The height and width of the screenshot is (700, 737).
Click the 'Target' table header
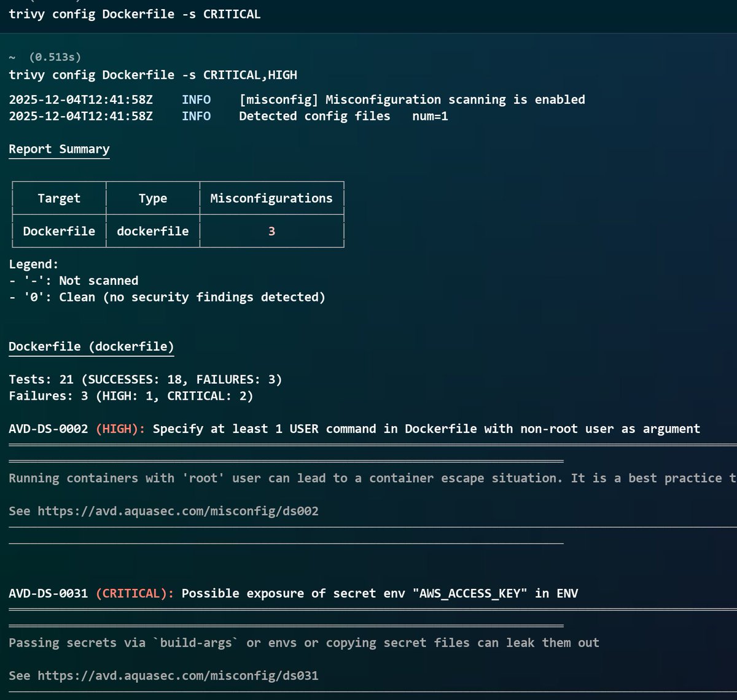click(x=59, y=198)
